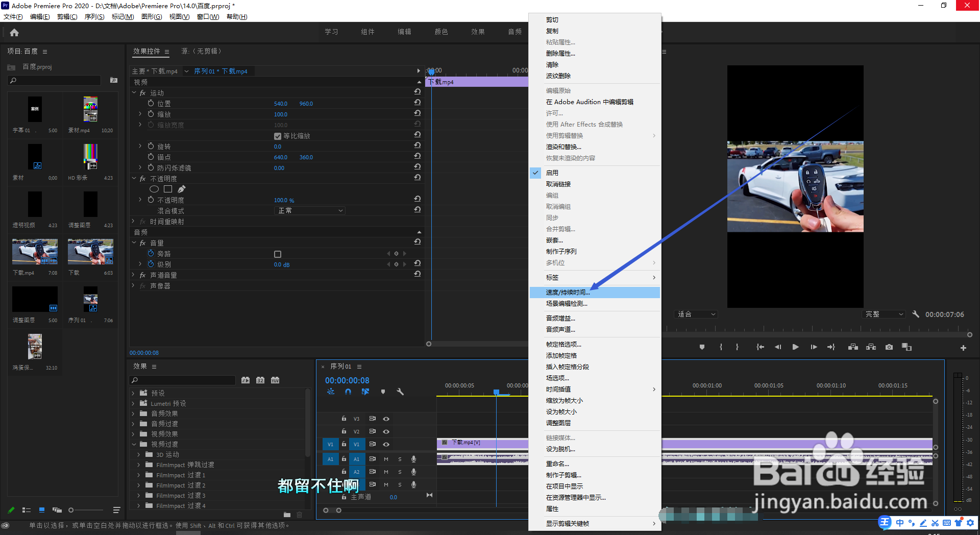
Task: Toggle V1 track output eye
Action: 386,444
